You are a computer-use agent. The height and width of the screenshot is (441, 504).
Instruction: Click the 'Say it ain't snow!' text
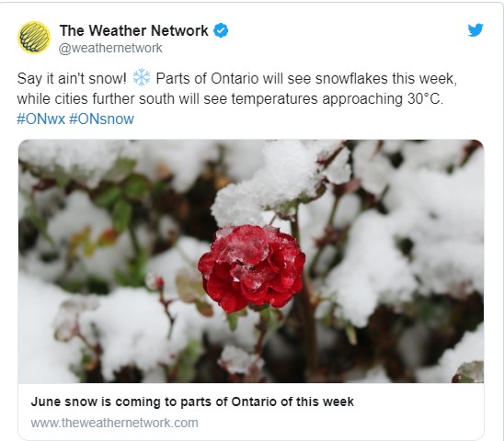(x=72, y=78)
